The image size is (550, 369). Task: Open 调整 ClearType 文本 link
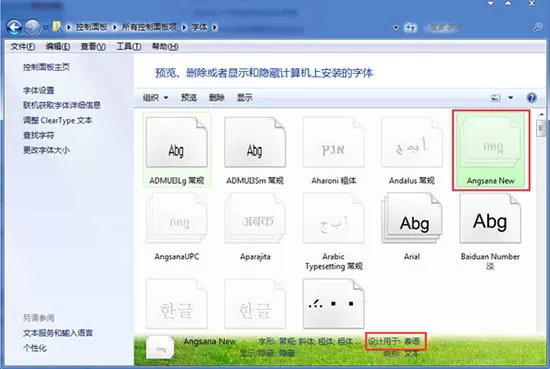click(58, 120)
